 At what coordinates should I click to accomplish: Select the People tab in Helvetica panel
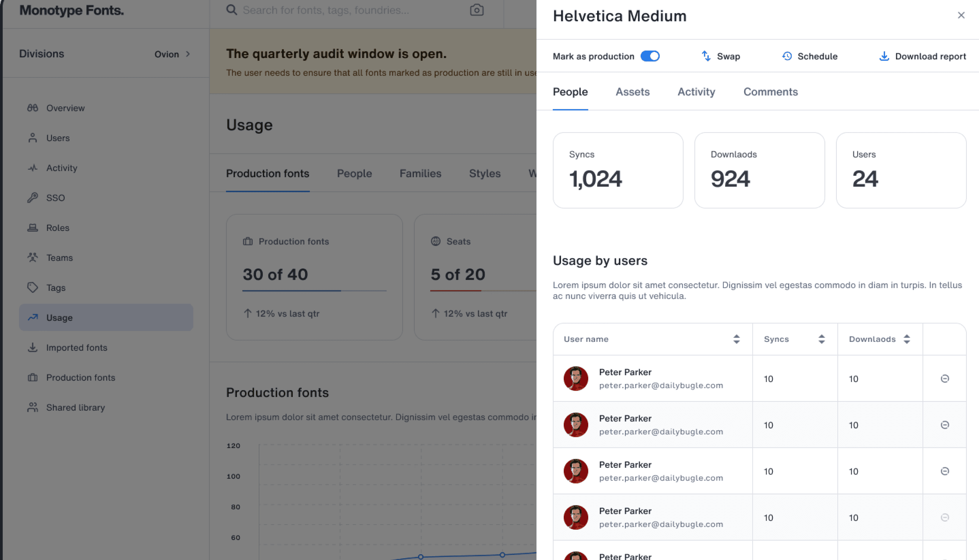coord(571,92)
